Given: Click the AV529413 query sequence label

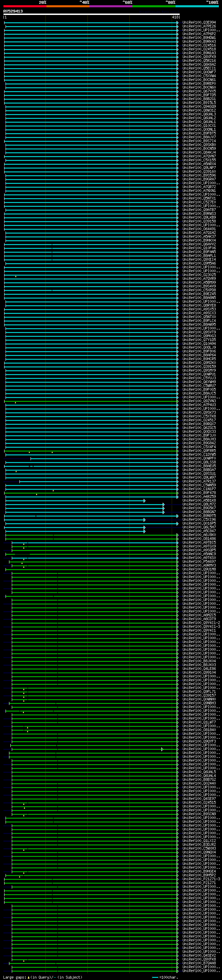Looking at the screenshot, I should [13, 11].
